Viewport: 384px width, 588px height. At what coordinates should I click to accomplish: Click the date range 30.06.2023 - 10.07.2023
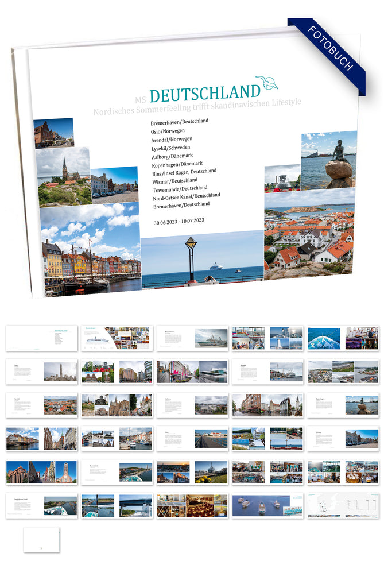[179, 222]
